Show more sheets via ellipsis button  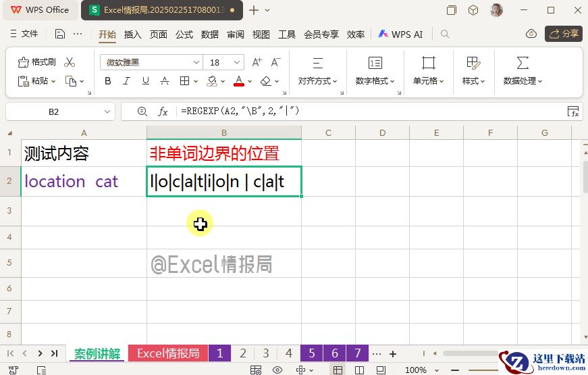coord(377,353)
